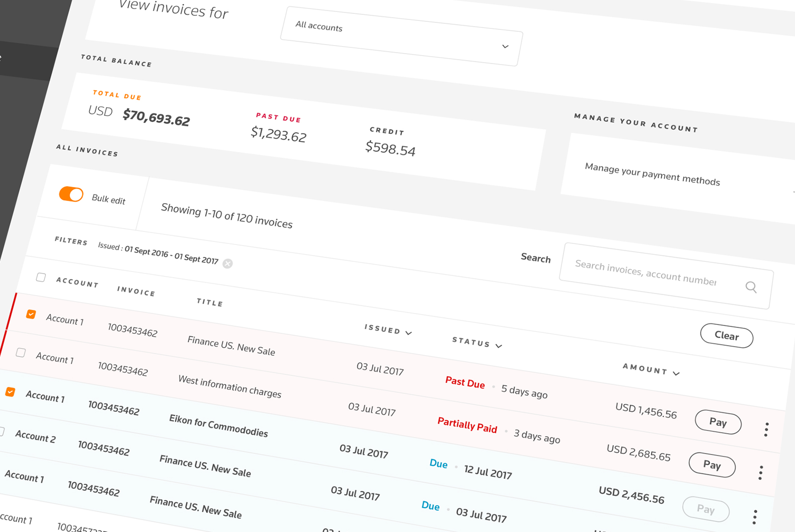Image resolution: width=795 pixels, height=532 pixels.
Task: Uncheck the Eikon for Commododies row checkbox
Action: pyautogui.click(x=10, y=392)
